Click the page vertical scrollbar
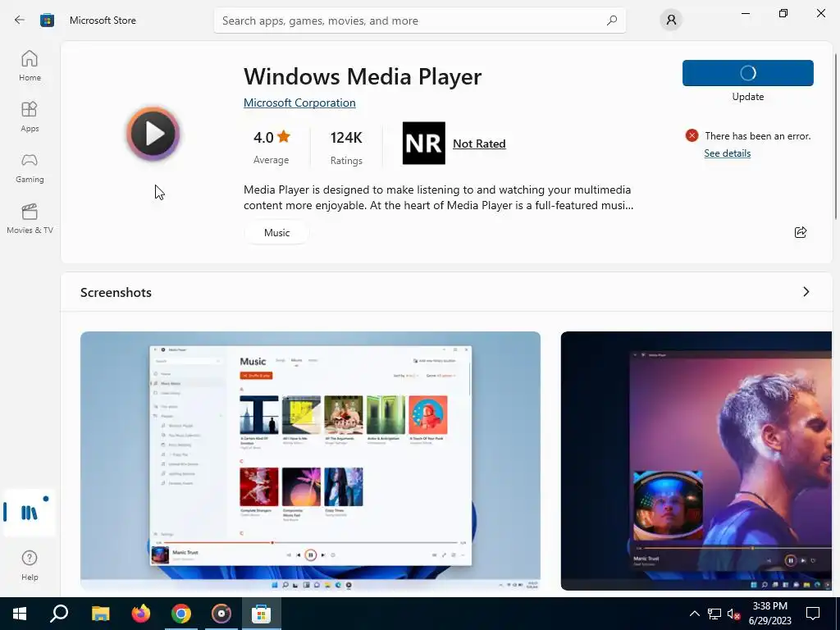The height and width of the screenshot is (630, 840). 835,137
